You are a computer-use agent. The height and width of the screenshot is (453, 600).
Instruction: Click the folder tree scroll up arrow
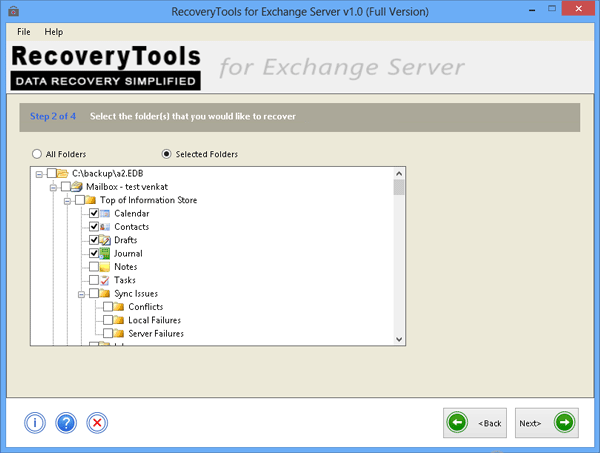(399, 173)
